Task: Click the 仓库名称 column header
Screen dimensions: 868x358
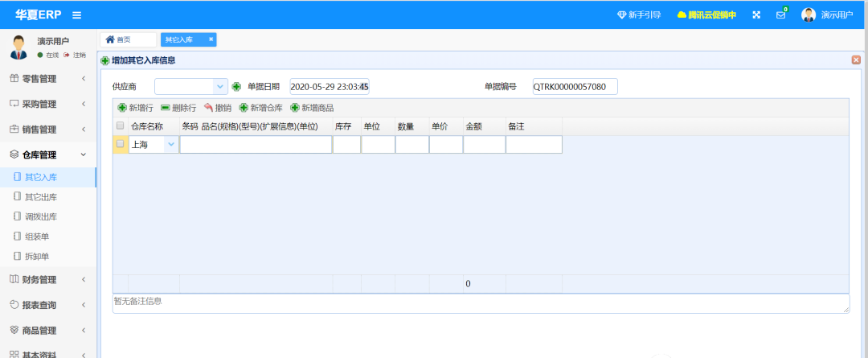Action: (154, 126)
